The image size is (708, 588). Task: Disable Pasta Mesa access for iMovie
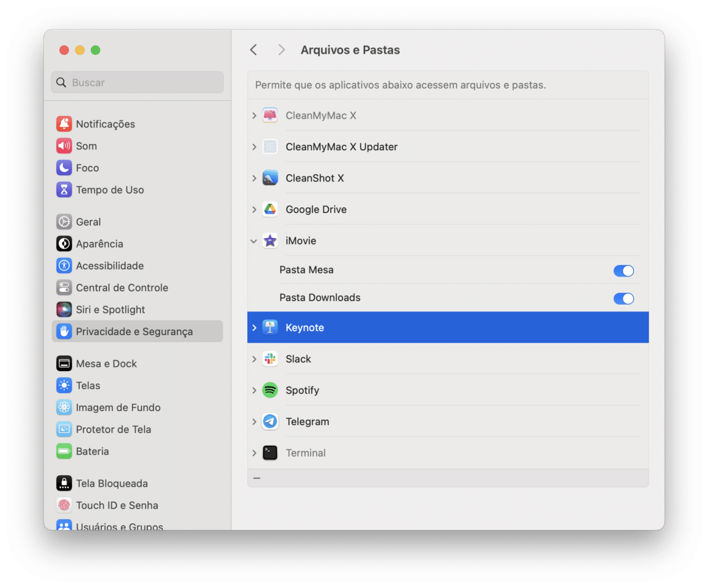coord(624,270)
